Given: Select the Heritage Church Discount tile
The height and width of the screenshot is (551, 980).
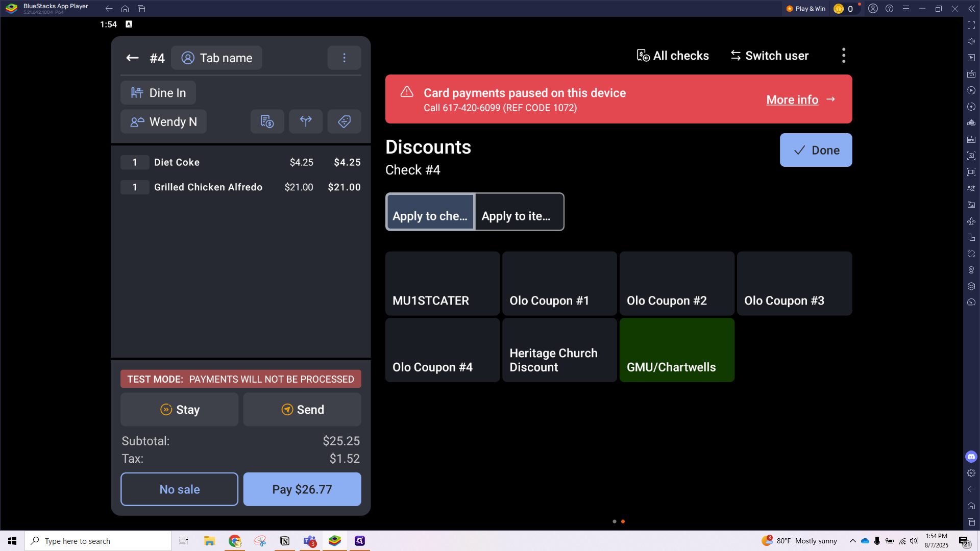Looking at the screenshot, I should coord(559,350).
